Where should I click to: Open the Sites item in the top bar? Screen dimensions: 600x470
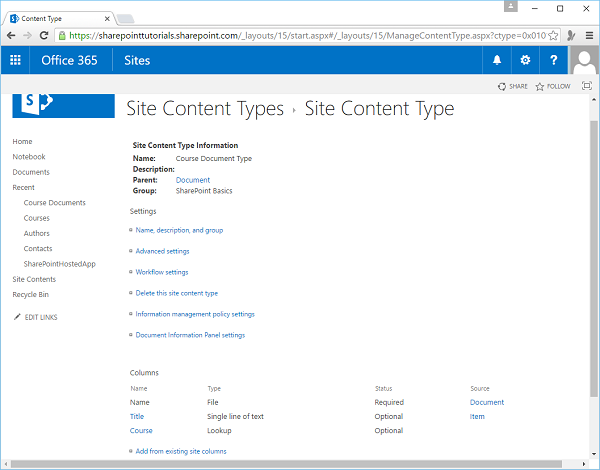pyautogui.click(x=137, y=60)
